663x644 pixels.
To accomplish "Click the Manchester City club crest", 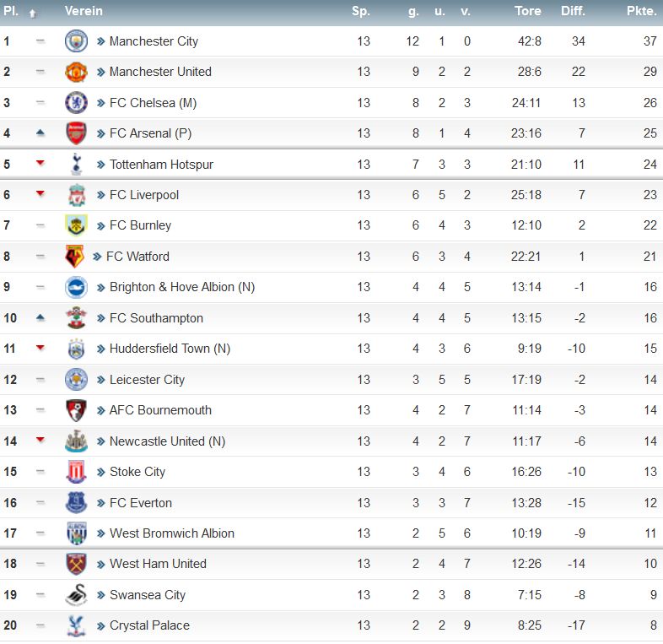I will tap(76, 41).
